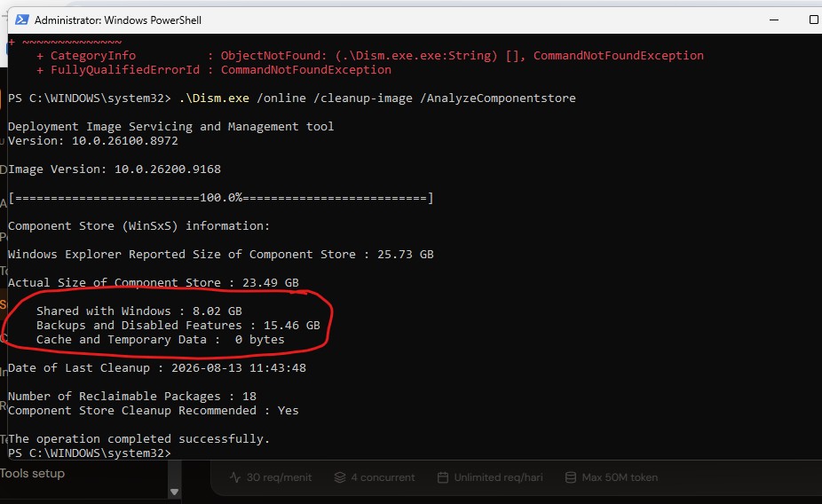This screenshot has height=504, width=822.
Task: Click 'Component Store (WinSxS) information:' line
Action: click(x=138, y=225)
